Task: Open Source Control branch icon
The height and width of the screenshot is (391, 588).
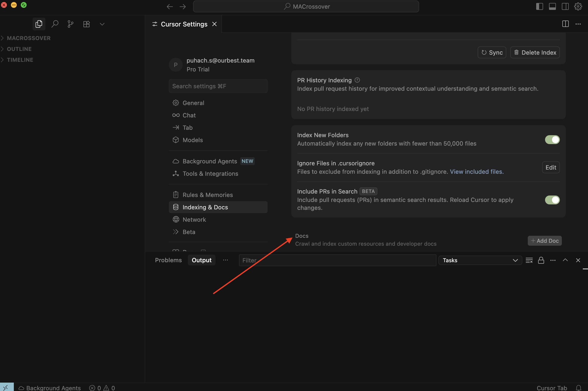Action: [71, 24]
